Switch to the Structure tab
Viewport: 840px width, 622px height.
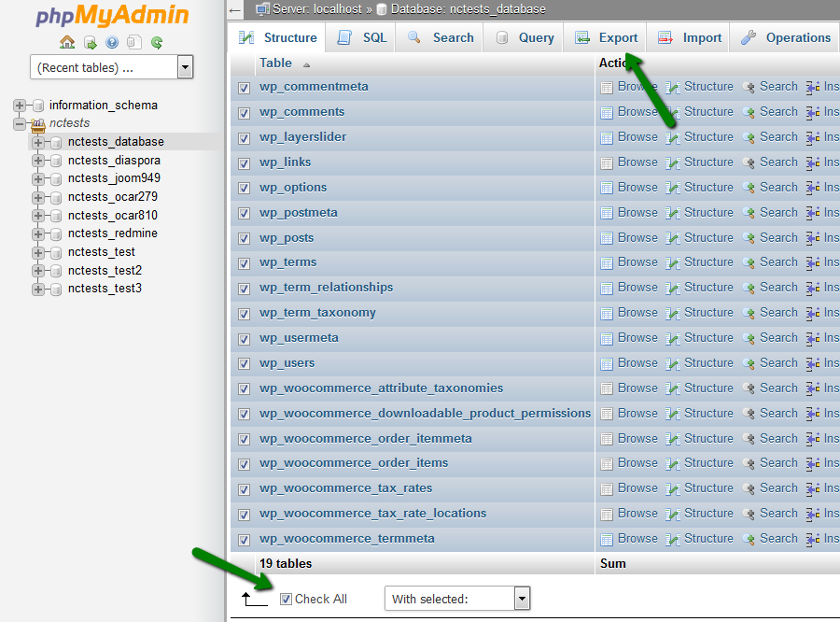click(x=277, y=37)
